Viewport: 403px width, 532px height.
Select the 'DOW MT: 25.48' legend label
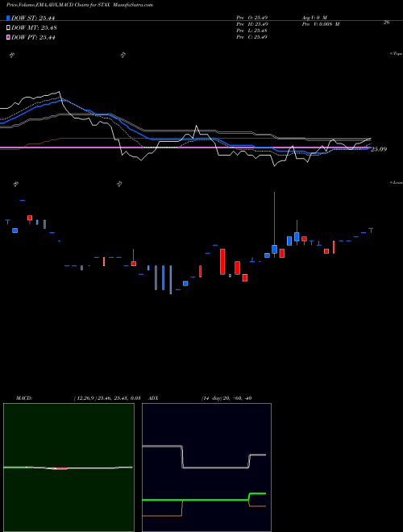click(x=34, y=27)
